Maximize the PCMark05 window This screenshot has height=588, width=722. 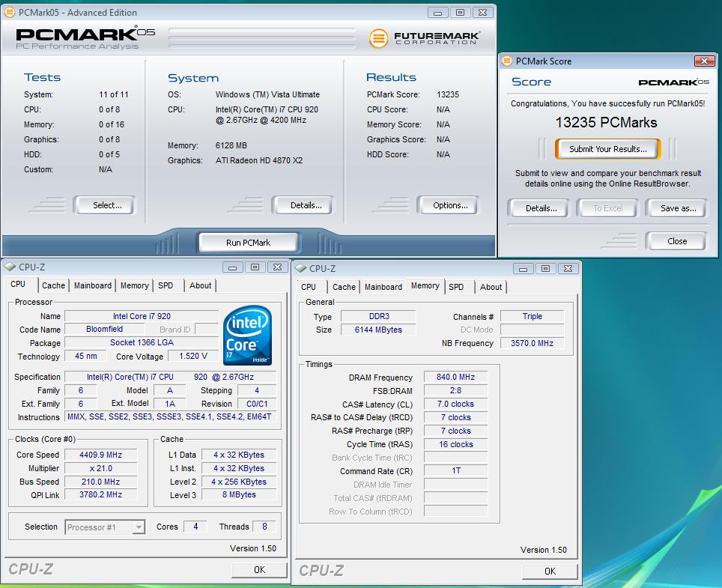tap(460, 13)
